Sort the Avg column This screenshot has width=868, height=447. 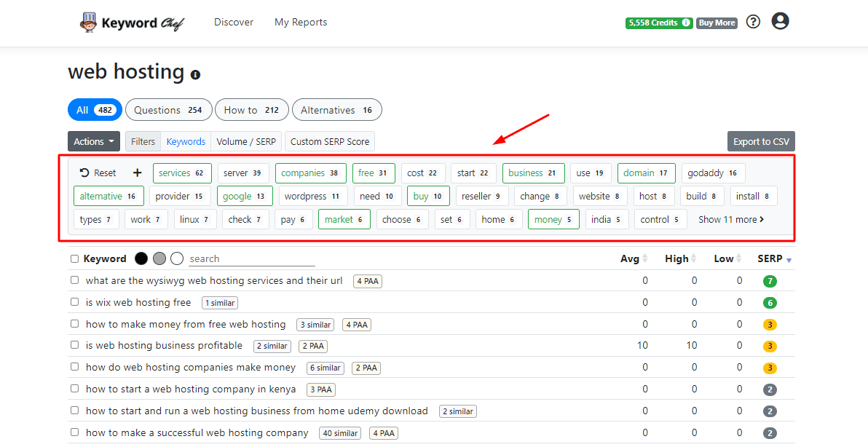click(644, 259)
